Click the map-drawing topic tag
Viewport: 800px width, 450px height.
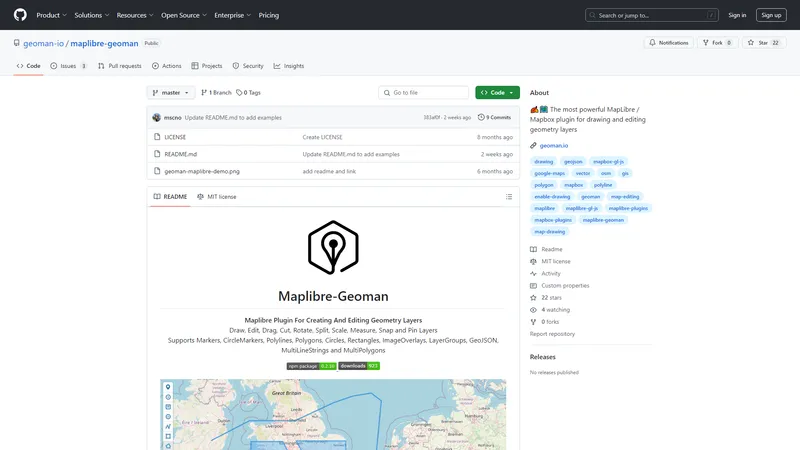[x=549, y=232]
